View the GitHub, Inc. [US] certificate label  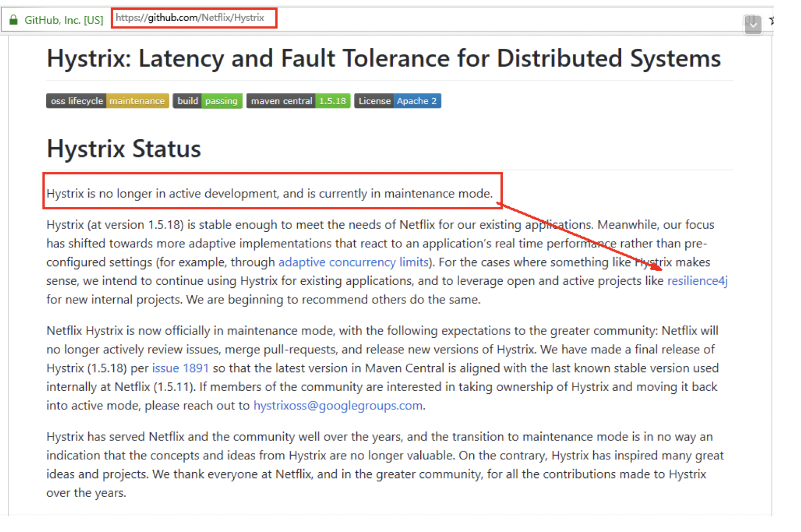[63, 20]
